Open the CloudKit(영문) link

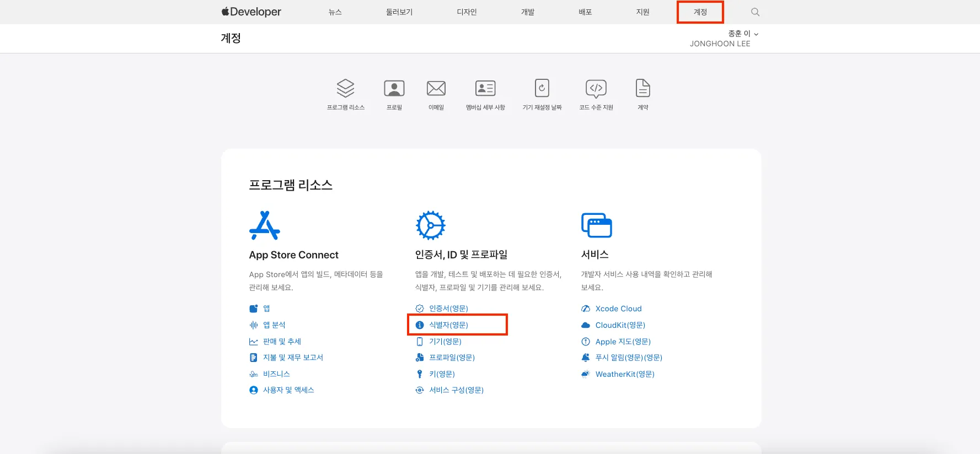[x=620, y=325]
